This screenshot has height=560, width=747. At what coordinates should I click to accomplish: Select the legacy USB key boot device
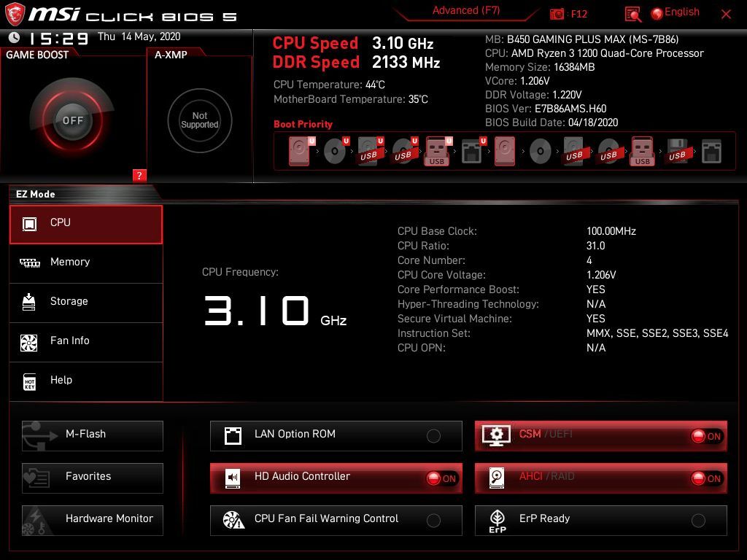point(642,152)
